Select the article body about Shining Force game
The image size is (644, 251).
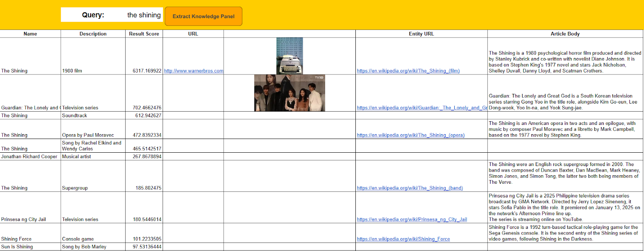point(565,233)
